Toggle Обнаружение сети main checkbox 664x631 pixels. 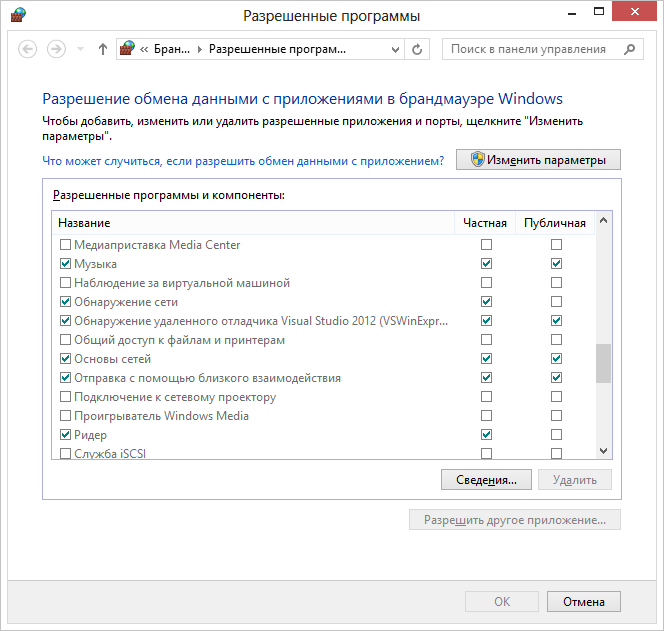click(x=65, y=302)
